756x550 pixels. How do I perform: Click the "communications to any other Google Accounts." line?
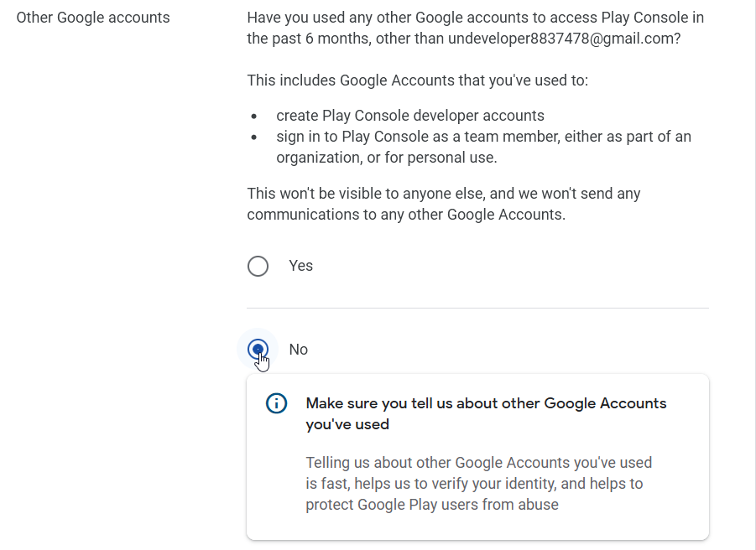point(406,215)
